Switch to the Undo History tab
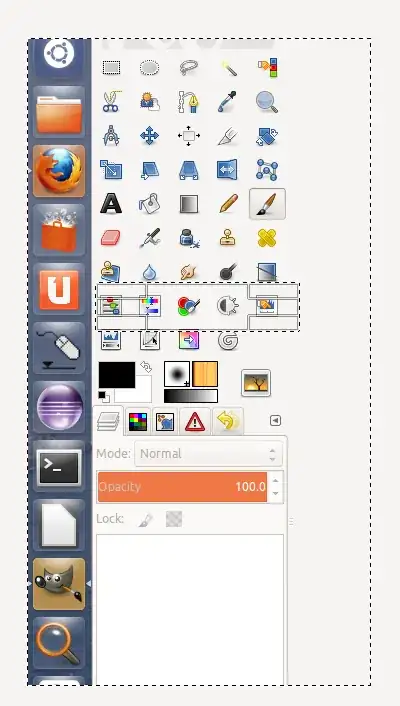This screenshot has width=400, height=706. 228,421
